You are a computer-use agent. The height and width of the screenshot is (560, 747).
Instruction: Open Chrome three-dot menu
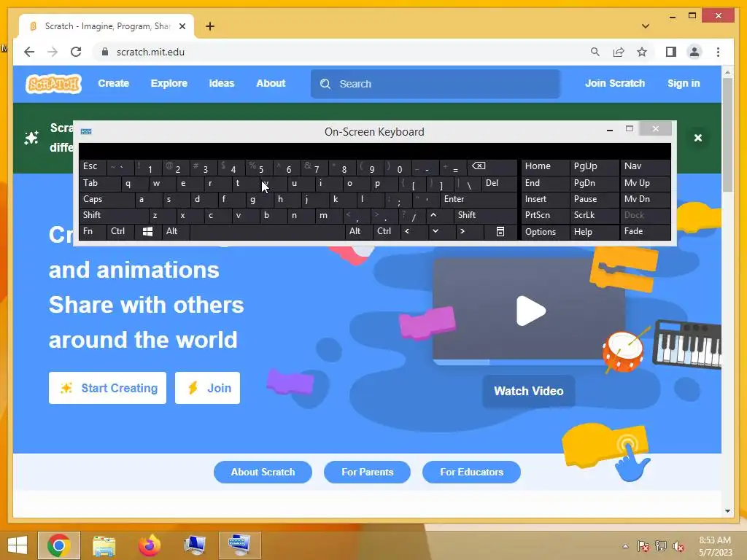click(718, 52)
